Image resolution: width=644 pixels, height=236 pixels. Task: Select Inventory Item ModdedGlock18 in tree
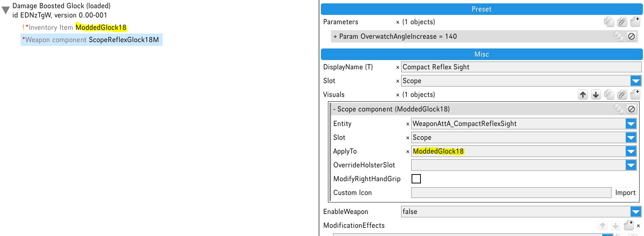pos(75,28)
